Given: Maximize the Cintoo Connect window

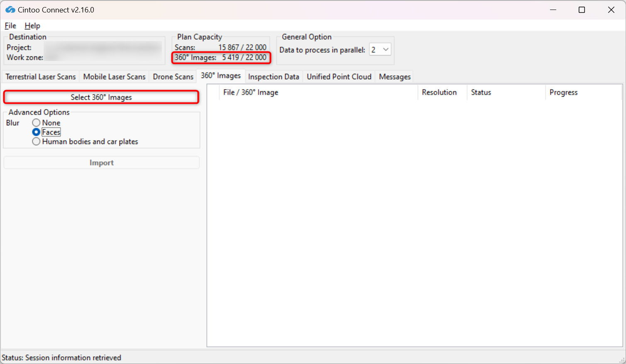Looking at the screenshot, I should click(582, 10).
